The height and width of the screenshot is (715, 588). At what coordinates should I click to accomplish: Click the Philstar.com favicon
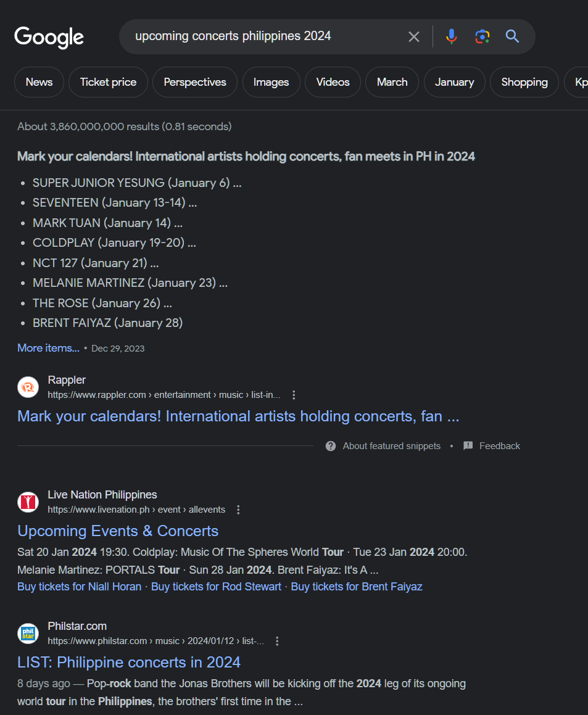[28, 634]
